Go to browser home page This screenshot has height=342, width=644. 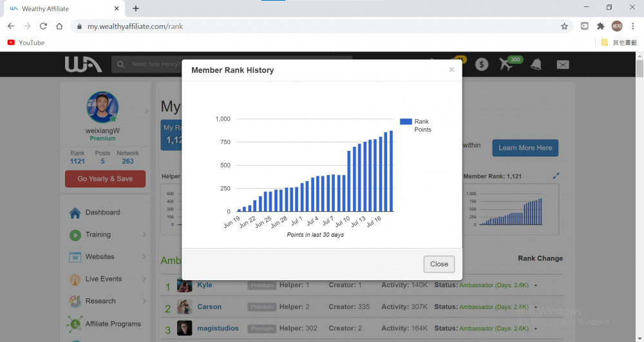(59, 26)
